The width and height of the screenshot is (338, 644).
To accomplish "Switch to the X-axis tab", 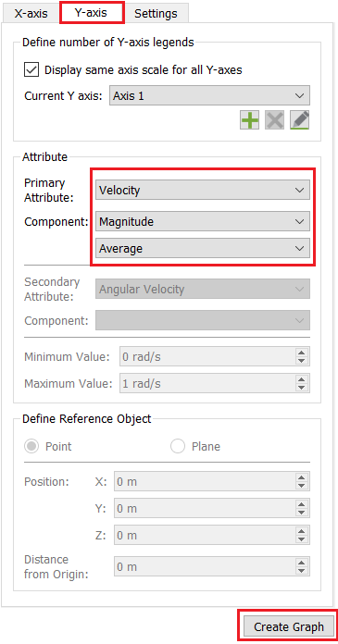I will point(31,14).
